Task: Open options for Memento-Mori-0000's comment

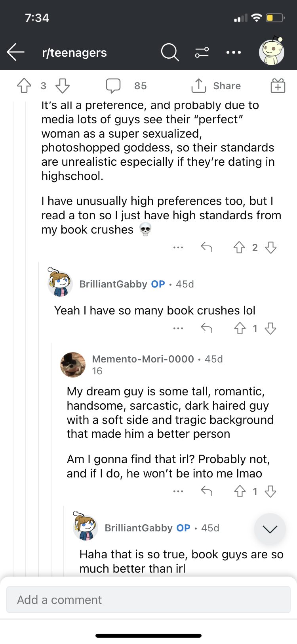Action: [x=178, y=492]
